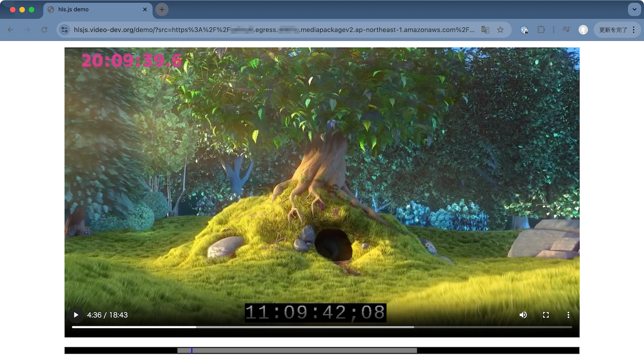Open media controls toolbar icon
Image resolution: width=644 pixels, height=362 pixels.
click(x=566, y=30)
